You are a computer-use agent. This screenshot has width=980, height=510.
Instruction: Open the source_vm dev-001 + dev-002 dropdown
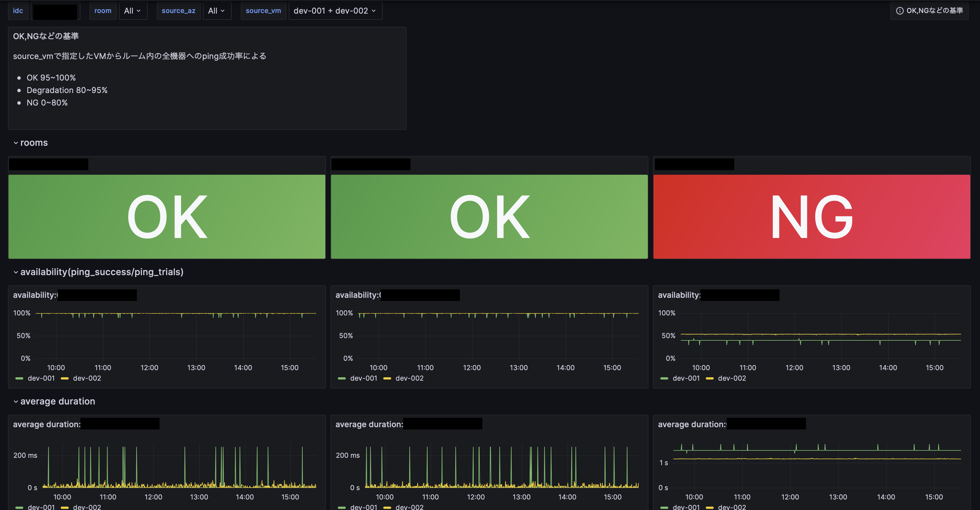pos(335,11)
